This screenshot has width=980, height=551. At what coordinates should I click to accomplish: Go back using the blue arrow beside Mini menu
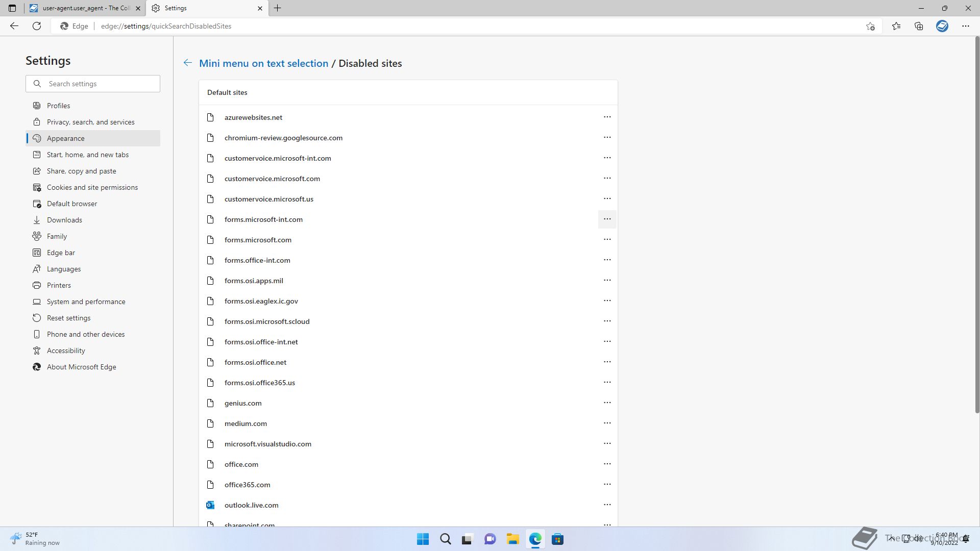pyautogui.click(x=188, y=63)
